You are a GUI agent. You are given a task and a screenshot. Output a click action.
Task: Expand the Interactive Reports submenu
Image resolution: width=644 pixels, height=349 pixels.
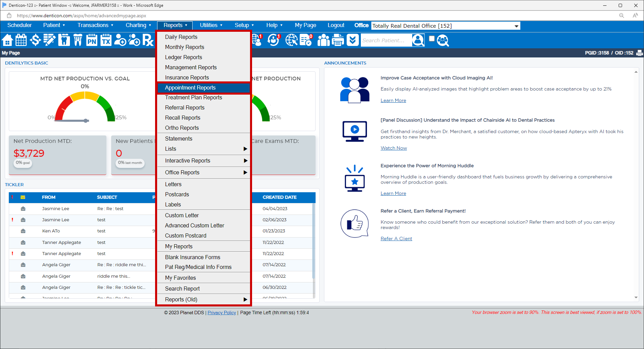(204, 161)
